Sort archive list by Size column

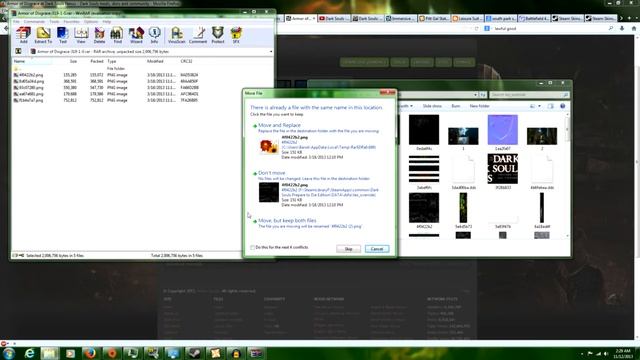[65, 61]
